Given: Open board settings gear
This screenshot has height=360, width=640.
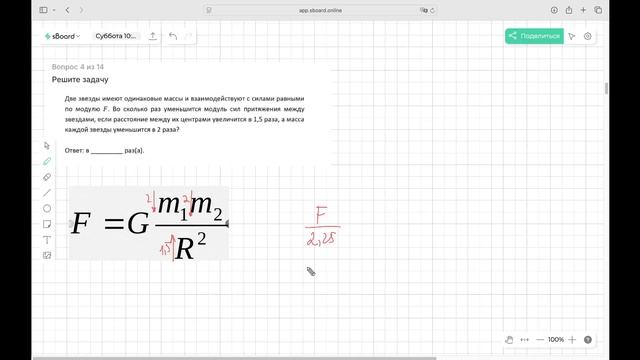Looking at the screenshot, I should pos(588,36).
